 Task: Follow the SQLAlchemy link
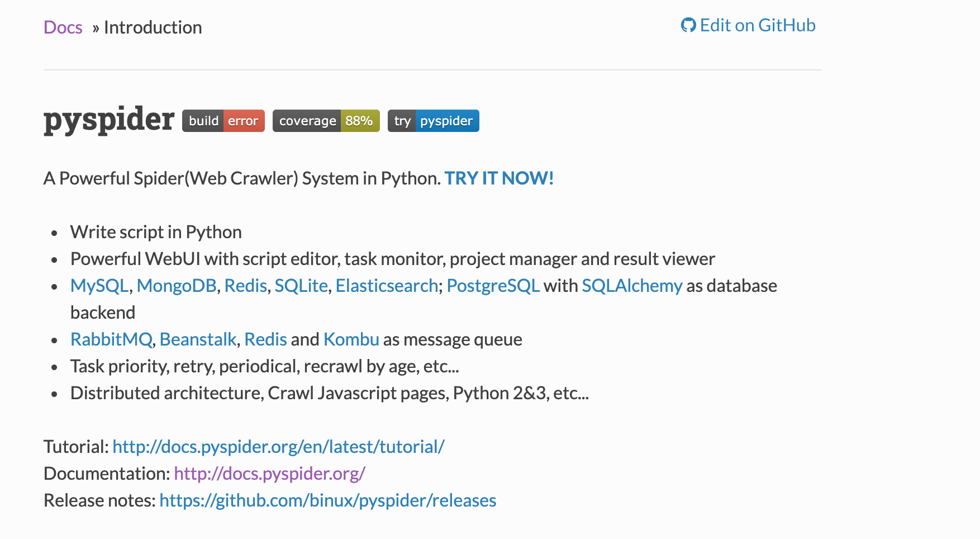(x=632, y=286)
